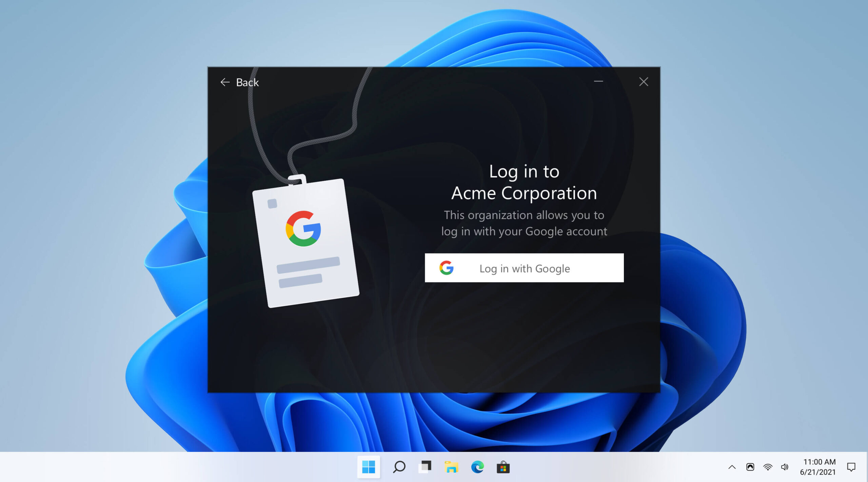Open the notification center
This screenshot has height=482, width=868.
pyautogui.click(x=851, y=467)
